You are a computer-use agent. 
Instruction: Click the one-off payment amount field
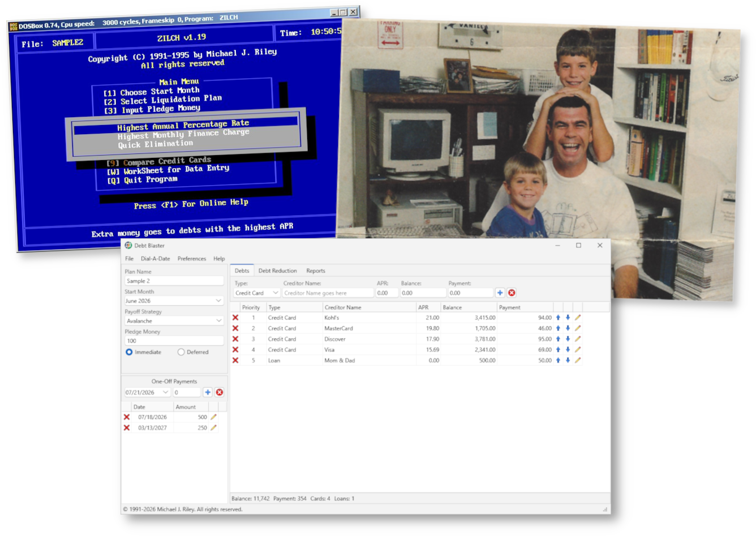click(187, 392)
